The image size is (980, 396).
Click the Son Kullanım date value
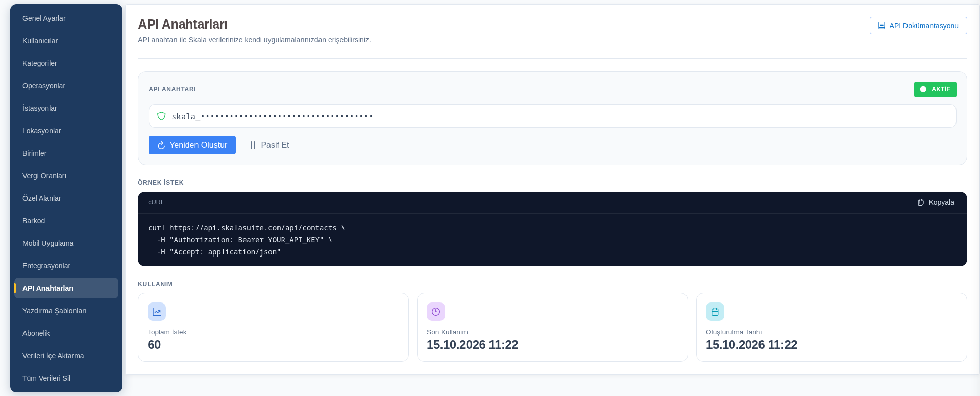click(472, 345)
